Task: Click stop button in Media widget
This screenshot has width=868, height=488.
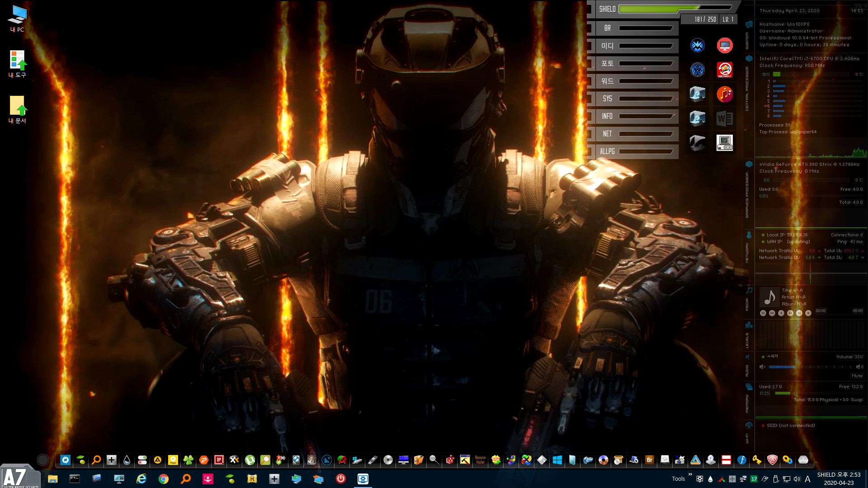Action: coord(808,313)
